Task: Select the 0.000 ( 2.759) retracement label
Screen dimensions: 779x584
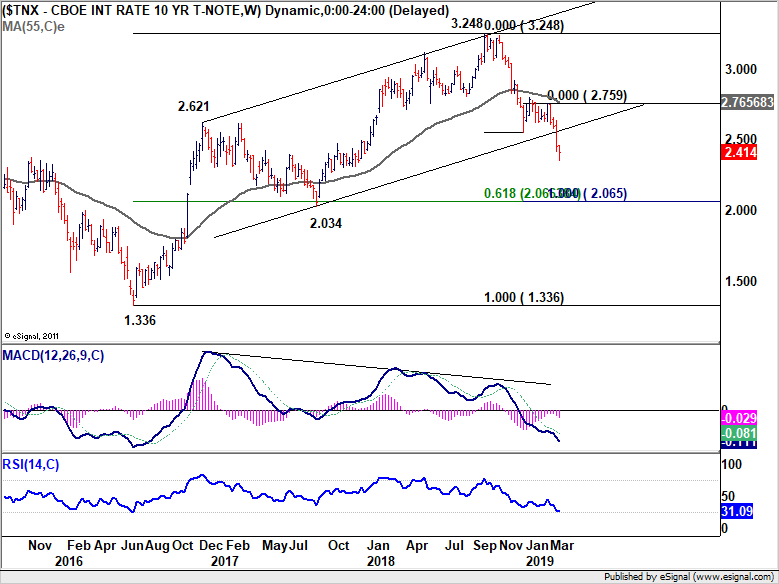Action: (587, 95)
